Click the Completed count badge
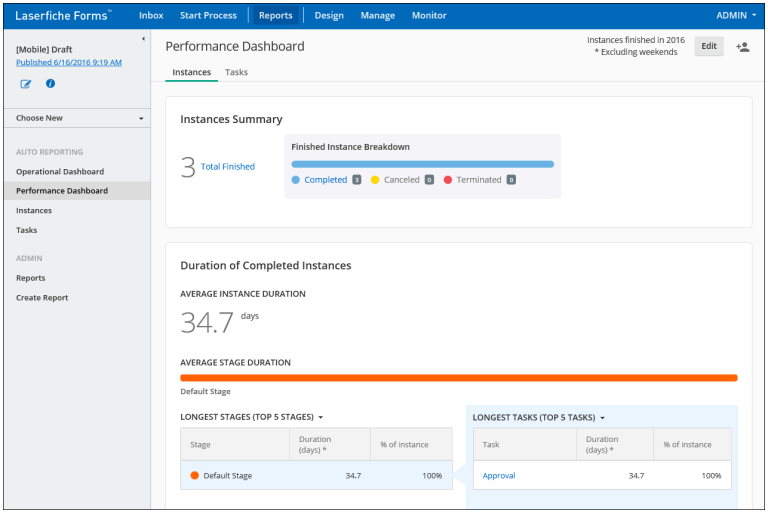 (x=357, y=180)
